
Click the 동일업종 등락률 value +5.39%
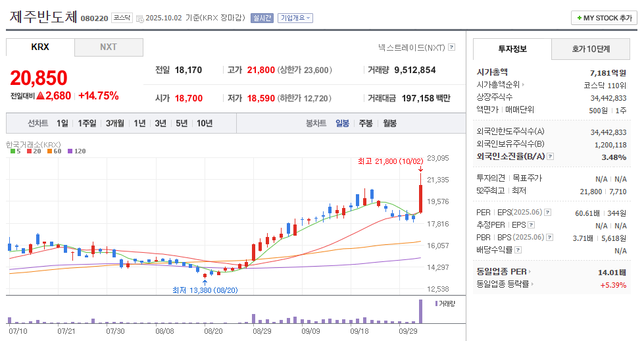[x=613, y=285]
